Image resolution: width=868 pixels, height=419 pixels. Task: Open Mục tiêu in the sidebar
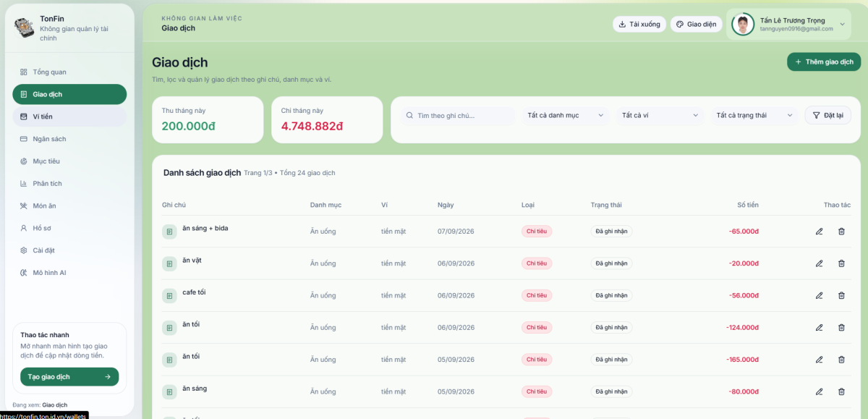click(69, 161)
